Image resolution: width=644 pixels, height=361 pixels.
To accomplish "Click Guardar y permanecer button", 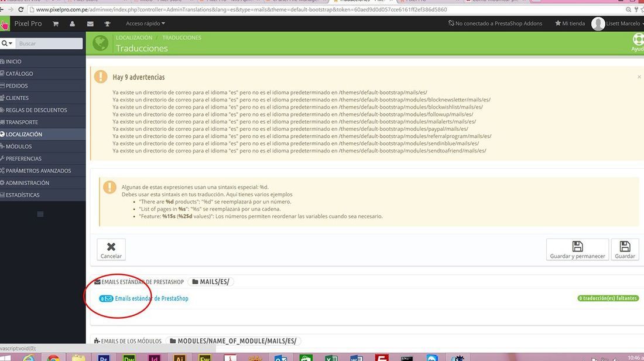I will [x=577, y=250].
